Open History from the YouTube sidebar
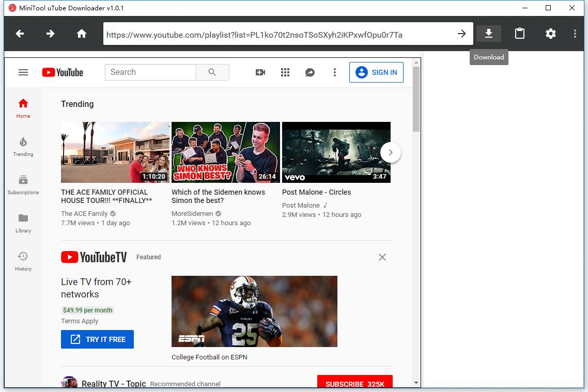Viewport: 588px width, 392px height. pos(23,261)
